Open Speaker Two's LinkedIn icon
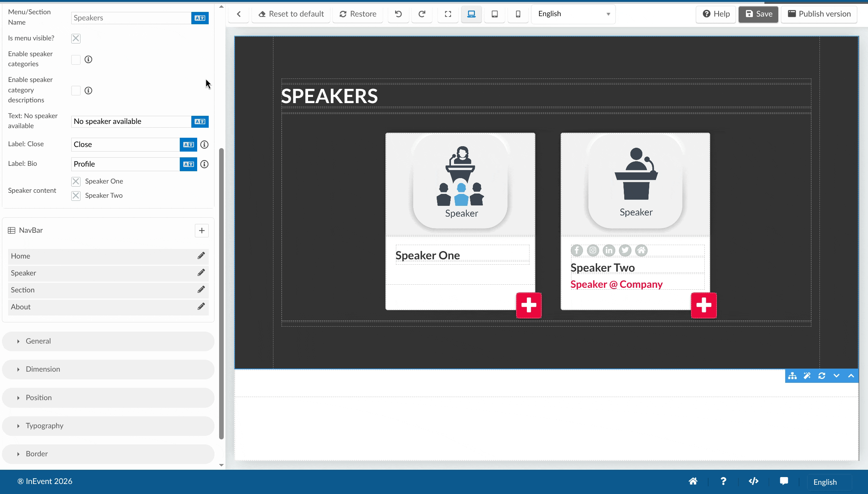 609,250
